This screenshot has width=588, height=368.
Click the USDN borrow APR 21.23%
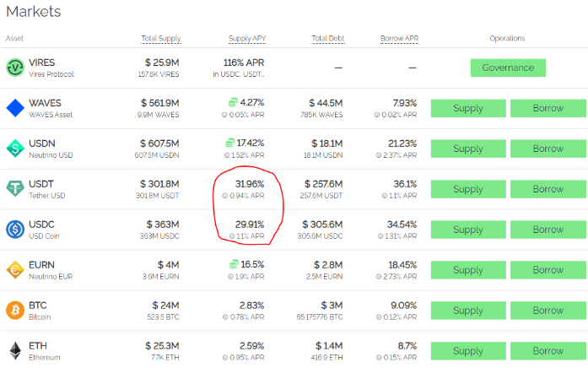point(402,143)
